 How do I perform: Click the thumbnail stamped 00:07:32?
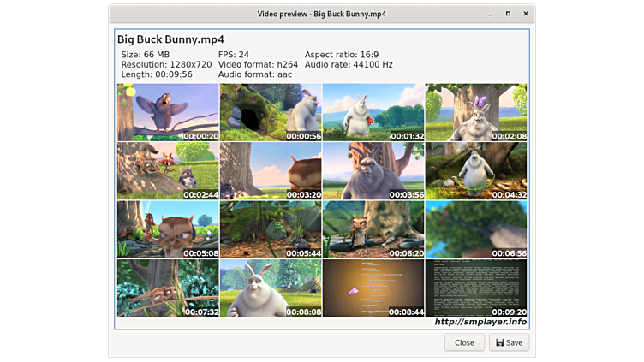coord(168,288)
